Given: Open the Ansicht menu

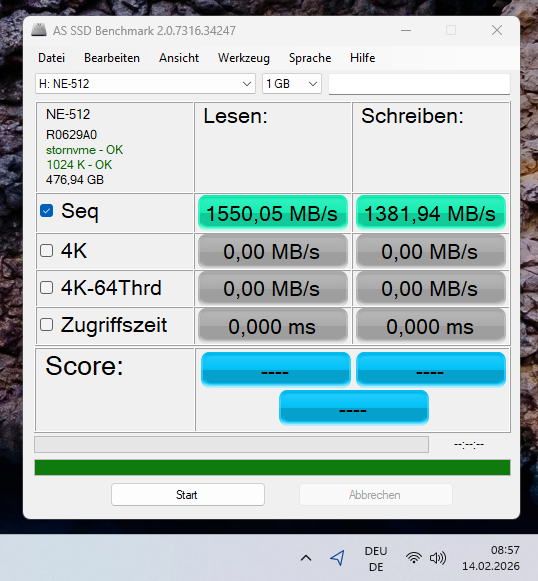Looking at the screenshot, I should [x=179, y=58].
